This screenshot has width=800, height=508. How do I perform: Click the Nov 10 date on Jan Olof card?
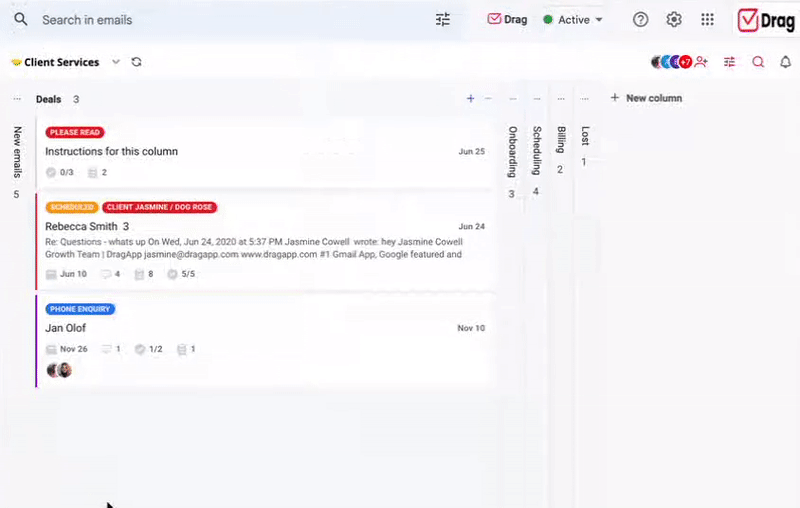[x=471, y=328]
